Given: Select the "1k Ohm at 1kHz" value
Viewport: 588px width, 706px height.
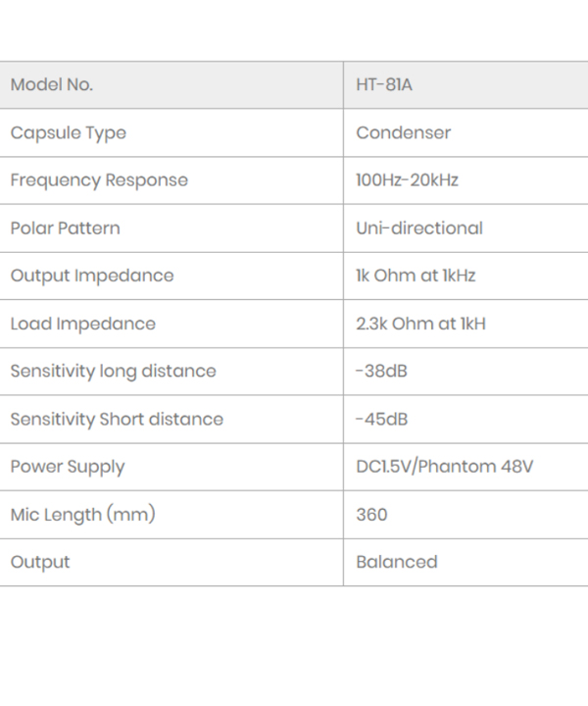Looking at the screenshot, I should [x=416, y=276].
